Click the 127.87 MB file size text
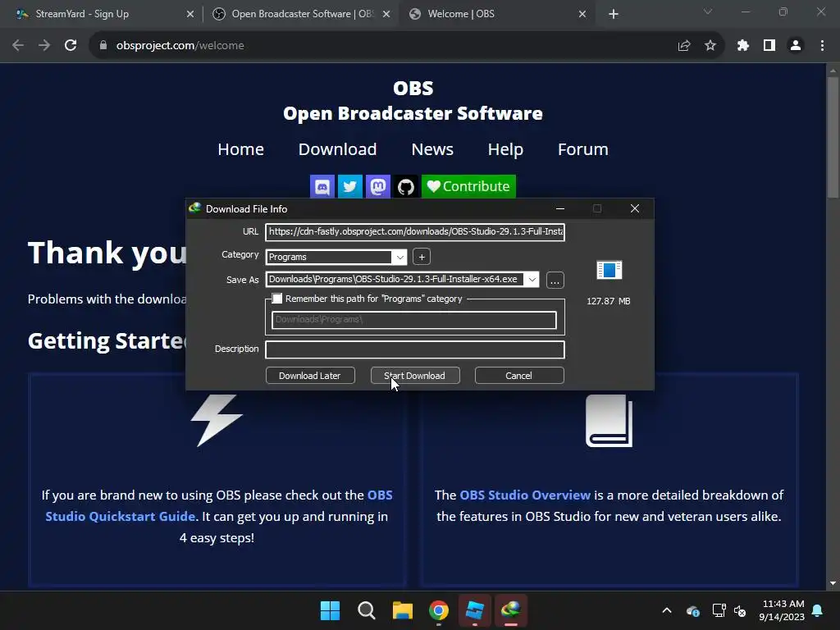Viewport: 840px width, 630px height. click(x=609, y=301)
